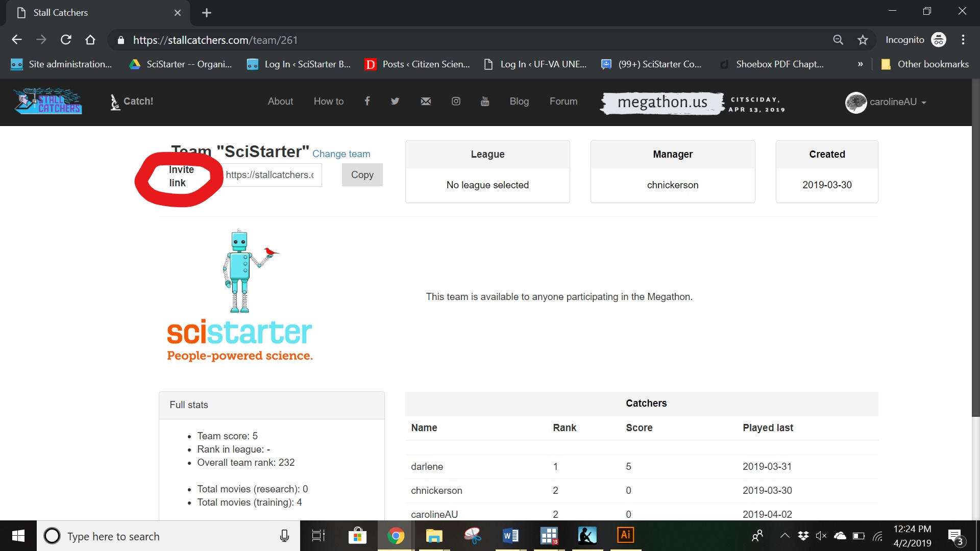Open File Explorer from the taskbar
This screenshot has width=980, height=551.
click(x=434, y=536)
